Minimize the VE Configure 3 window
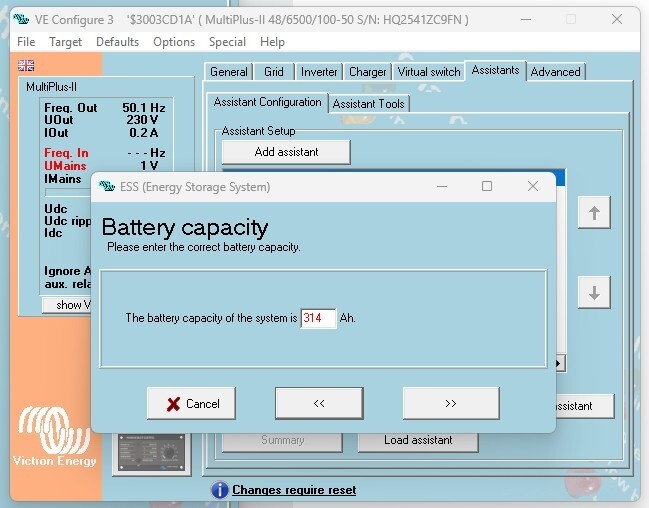 pos(526,19)
